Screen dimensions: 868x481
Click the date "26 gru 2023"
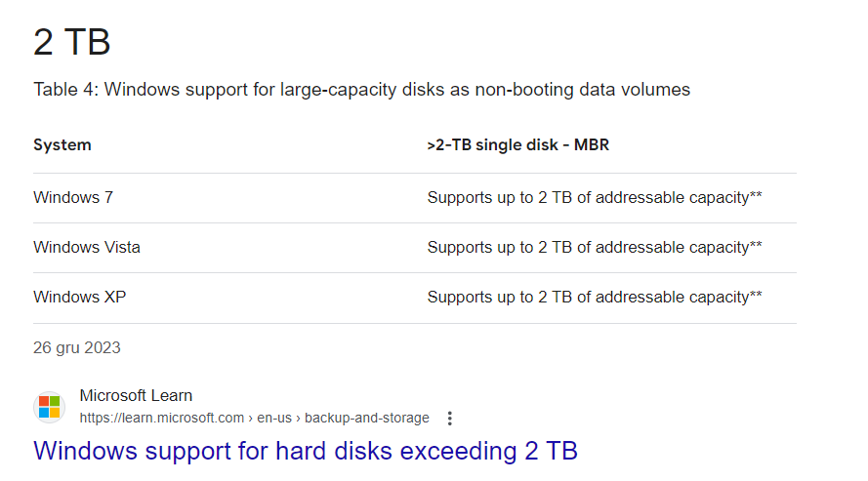point(77,347)
